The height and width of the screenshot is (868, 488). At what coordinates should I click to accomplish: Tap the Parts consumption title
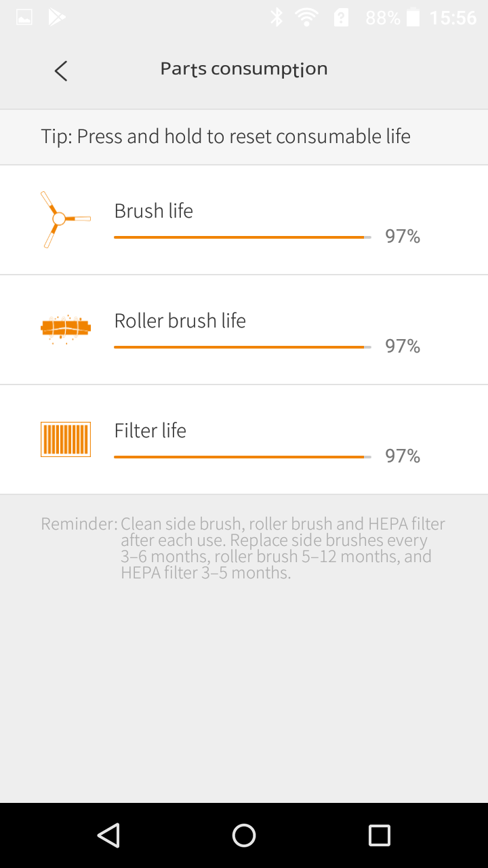(244, 69)
